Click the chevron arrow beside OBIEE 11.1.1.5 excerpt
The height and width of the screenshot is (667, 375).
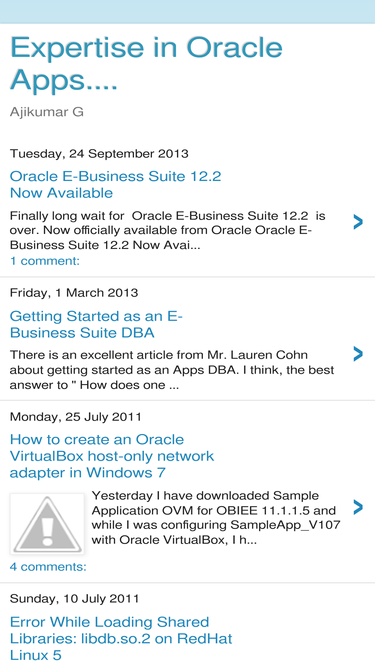[x=358, y=507]
